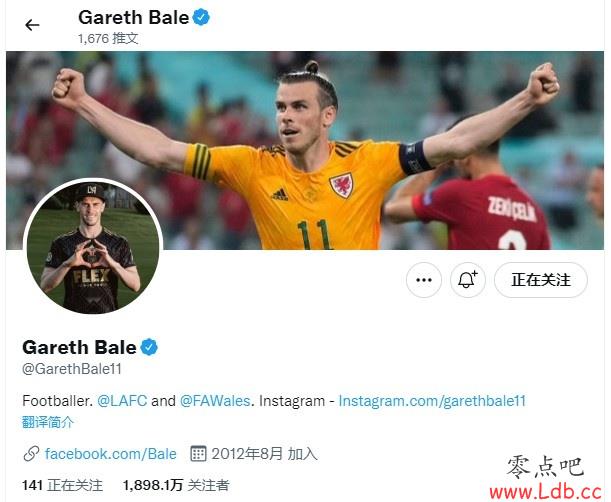Toggle the 正在关注 following button
The height and width of the screenshot is (502, 611).
541,280
